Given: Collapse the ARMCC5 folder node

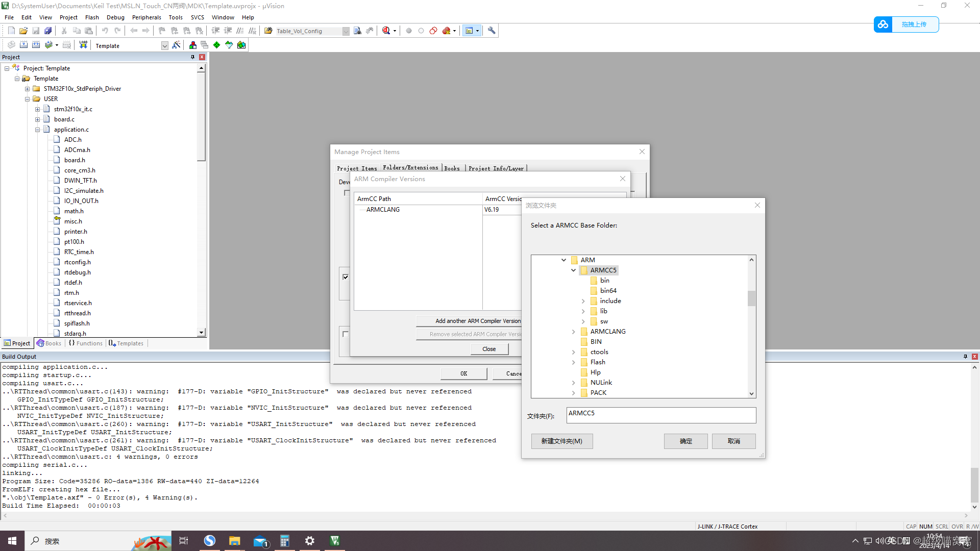Looking at the screenshot, I should click(x=573, y=270).
